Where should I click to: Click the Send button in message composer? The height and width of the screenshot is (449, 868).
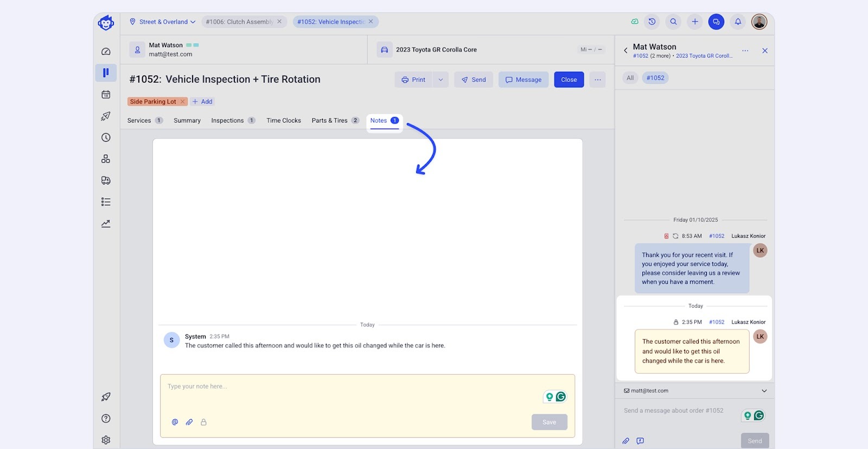[755, 441]
